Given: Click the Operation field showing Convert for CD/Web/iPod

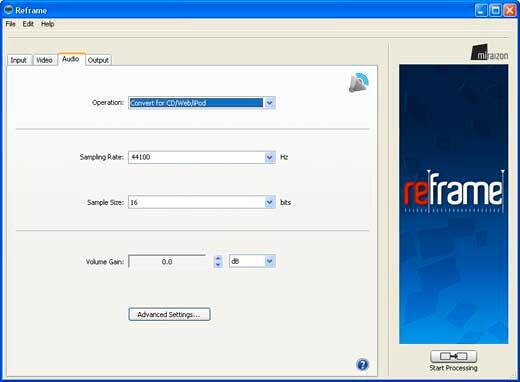Looking at the screenshot, I should click(x=196, y=103).
